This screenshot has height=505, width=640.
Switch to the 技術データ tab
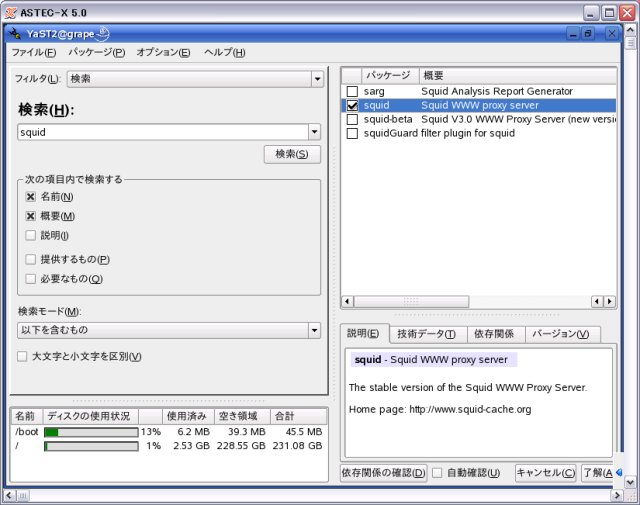pos(425,334)
